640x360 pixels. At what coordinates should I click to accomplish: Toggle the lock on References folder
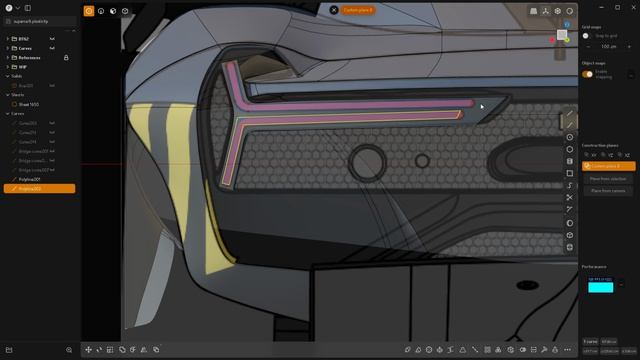point(66,58)
